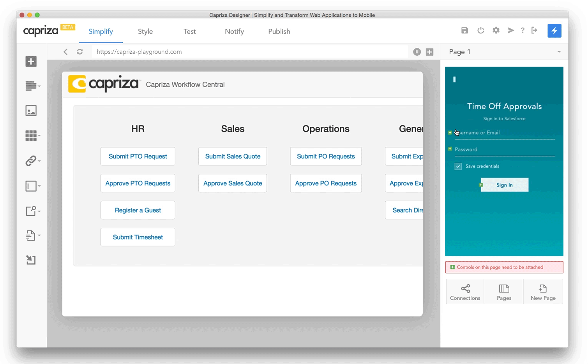Switch to the Simplify tab

click(101, 32)
